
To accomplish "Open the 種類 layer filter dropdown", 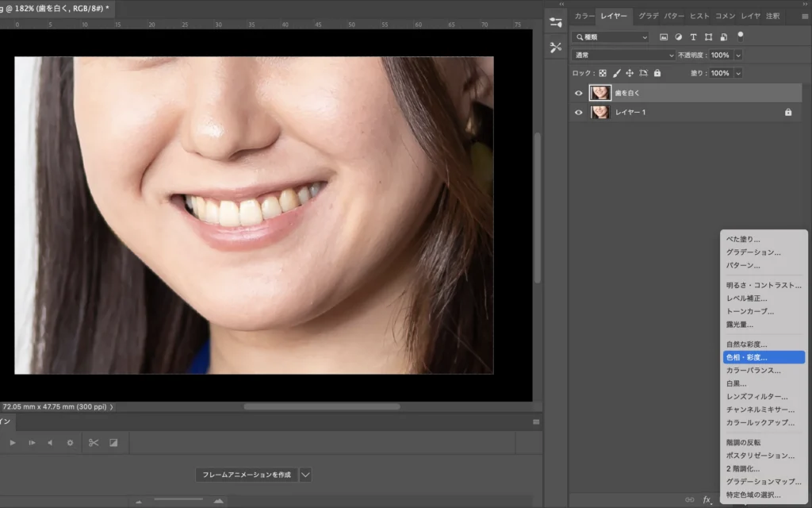I will [611, 37].
